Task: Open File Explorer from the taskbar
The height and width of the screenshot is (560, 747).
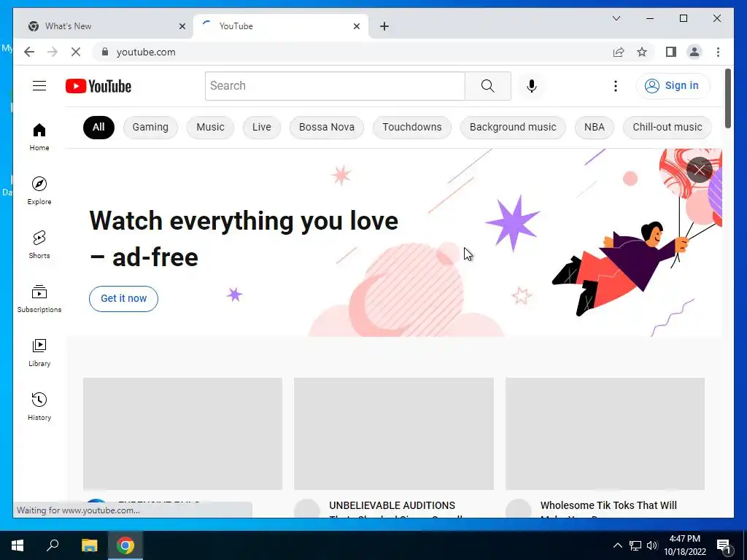Action: pos(89,545)
